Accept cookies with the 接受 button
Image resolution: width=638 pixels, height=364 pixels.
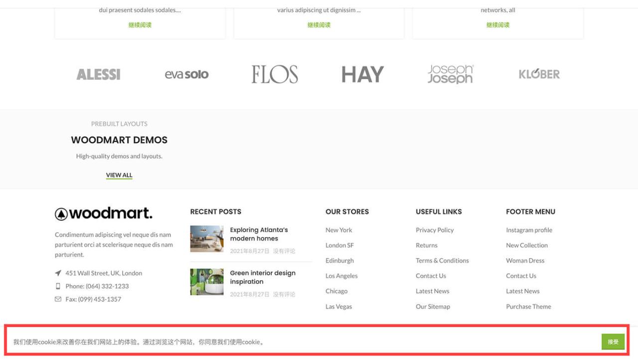coord(613,342)
